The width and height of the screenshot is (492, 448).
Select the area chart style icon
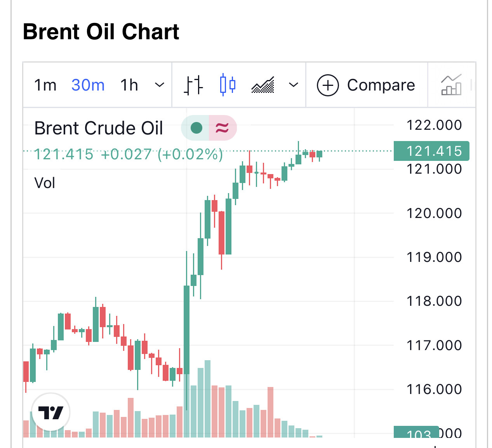pyautogui.click(x=263, y=85)
